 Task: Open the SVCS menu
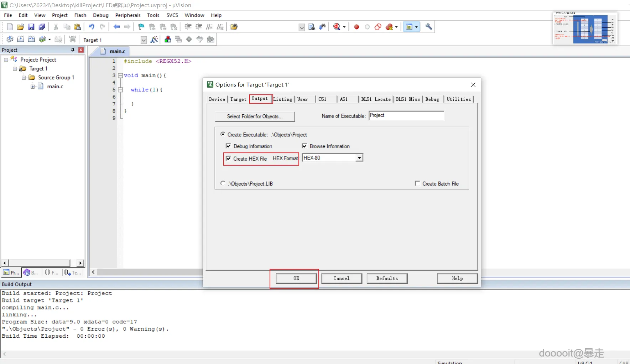tap(172, 15)
